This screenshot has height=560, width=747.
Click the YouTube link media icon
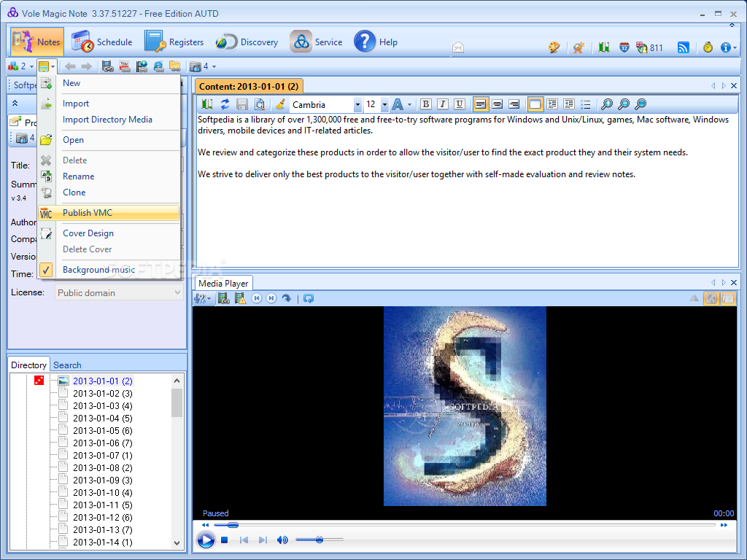[x=125, y=66]
